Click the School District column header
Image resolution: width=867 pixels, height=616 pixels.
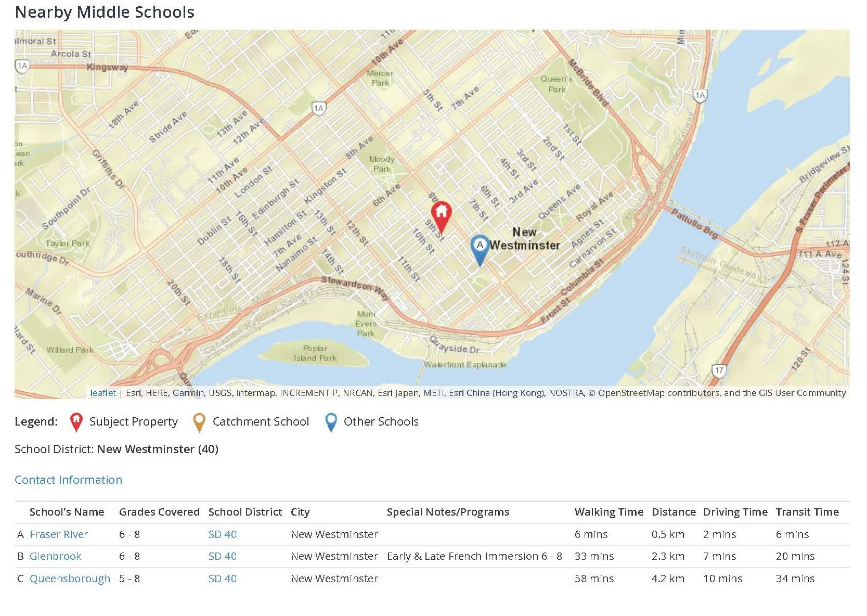click(x=245, y=512)
